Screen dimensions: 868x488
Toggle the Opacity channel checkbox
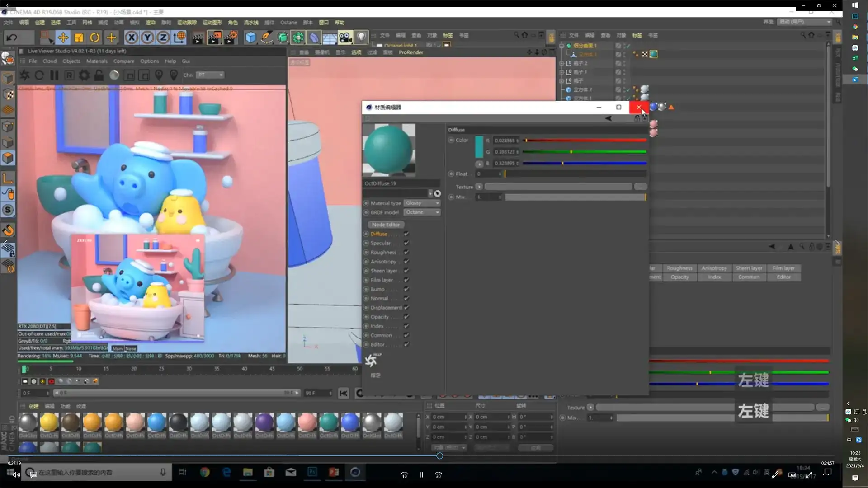tap(406, 317)
